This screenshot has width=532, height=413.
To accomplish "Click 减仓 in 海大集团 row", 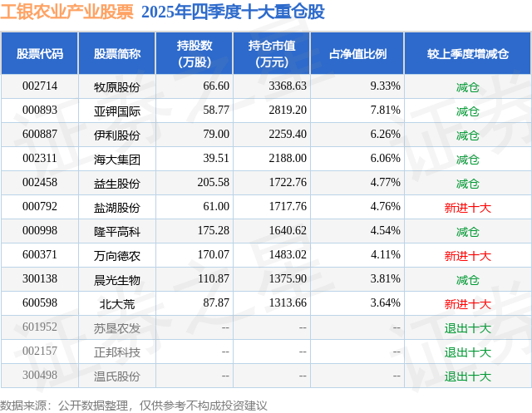I will tap(467, 160).
